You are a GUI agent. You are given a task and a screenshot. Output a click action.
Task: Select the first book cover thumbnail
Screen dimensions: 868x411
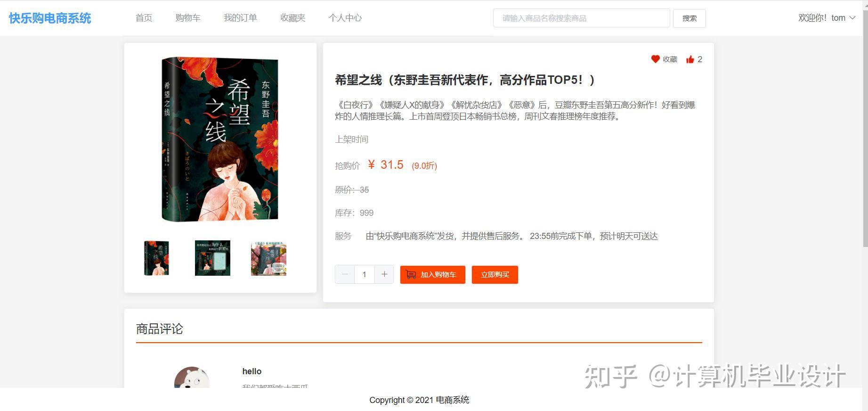click(156, 258)
